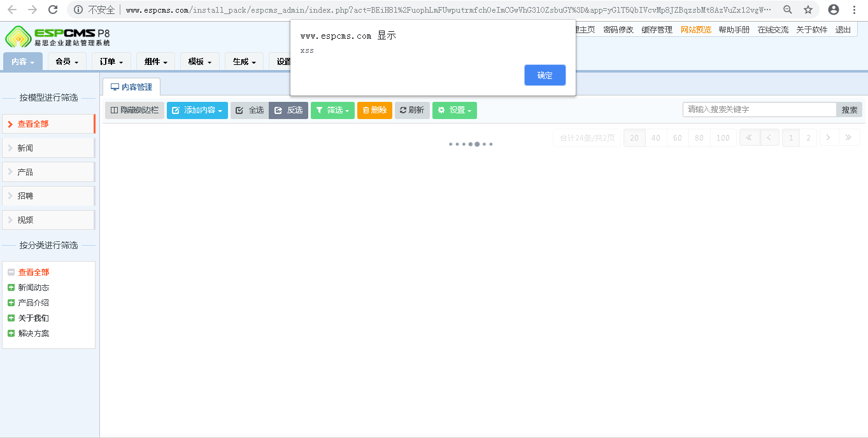Click the search keyword input field
868x438 pixels.
[x=758, y=109]
